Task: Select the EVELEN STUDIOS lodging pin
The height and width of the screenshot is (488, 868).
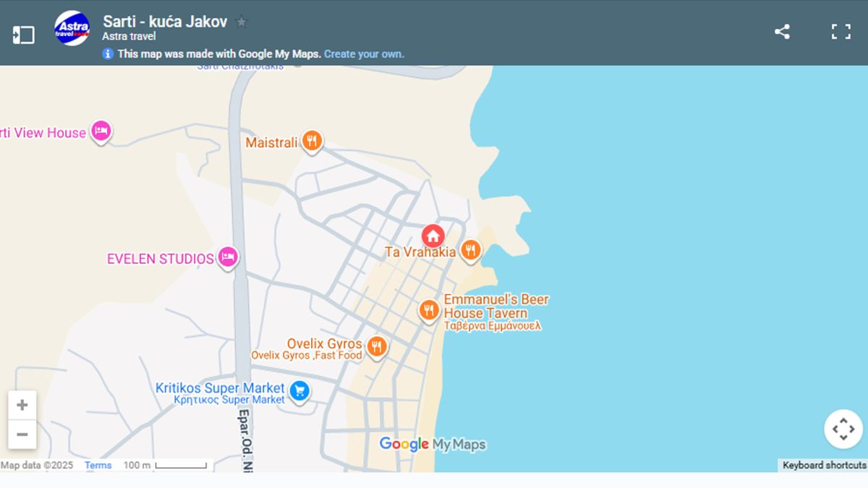Action: pyautogui.click(x=229, y=257)
